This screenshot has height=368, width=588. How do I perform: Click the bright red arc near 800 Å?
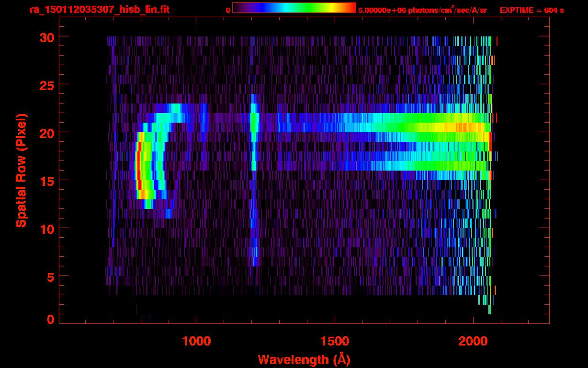coord(138,166)
